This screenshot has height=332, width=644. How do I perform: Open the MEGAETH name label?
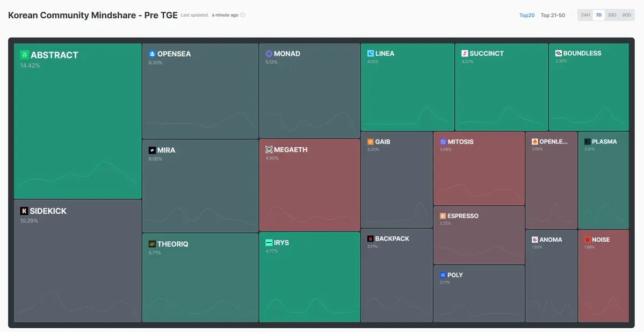point(291,149)
